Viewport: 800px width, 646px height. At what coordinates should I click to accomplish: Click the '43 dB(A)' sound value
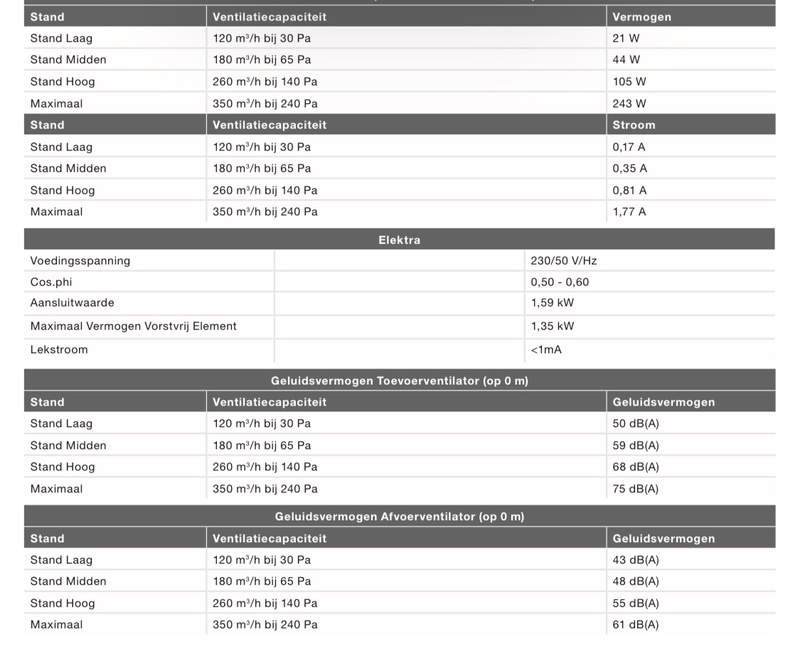(x=635, y=560)
